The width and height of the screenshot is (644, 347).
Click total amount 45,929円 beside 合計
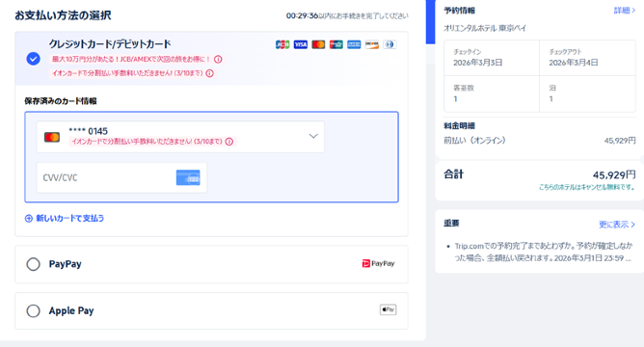[x=614, y=175]
